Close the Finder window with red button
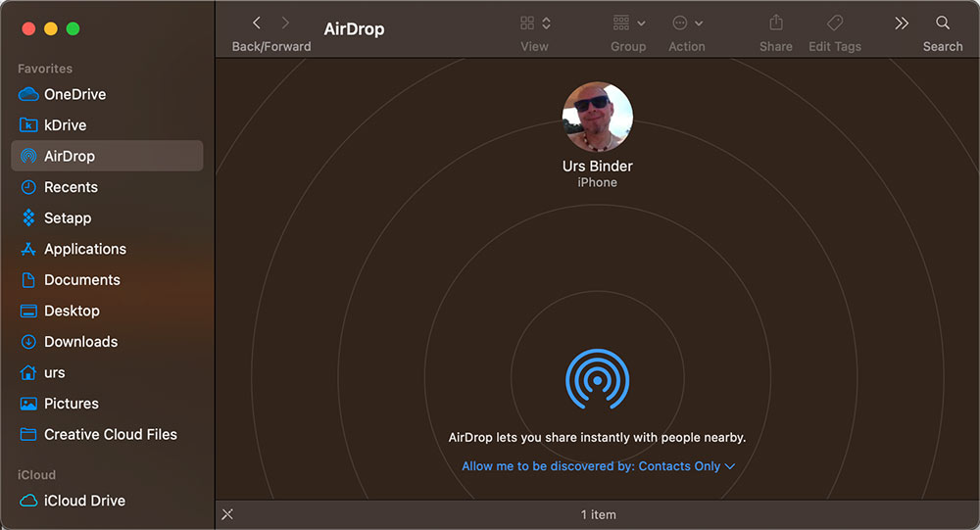Viewport: 980px width, 530px height. pyautogui.click(x=28, y=28)
